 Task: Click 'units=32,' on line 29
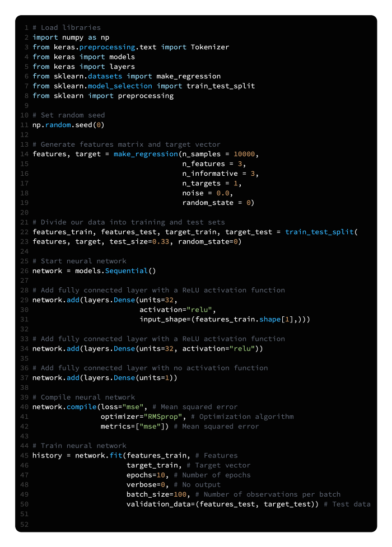(x=158, y=300)
